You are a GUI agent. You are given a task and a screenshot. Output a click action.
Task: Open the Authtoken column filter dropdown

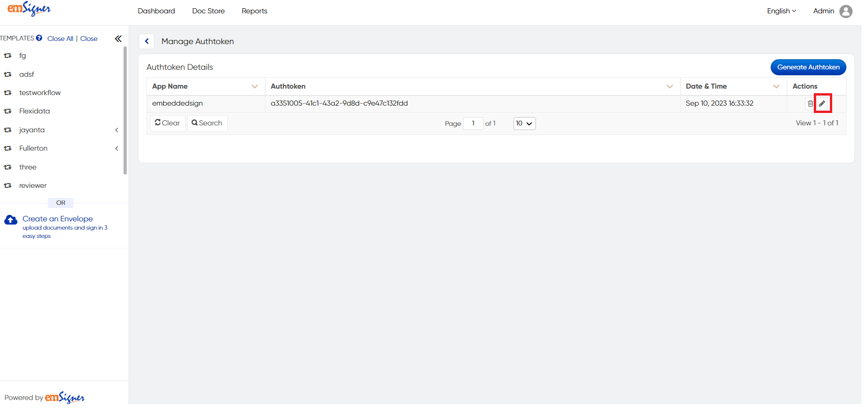pyautogui.click(x=670, y=86)
